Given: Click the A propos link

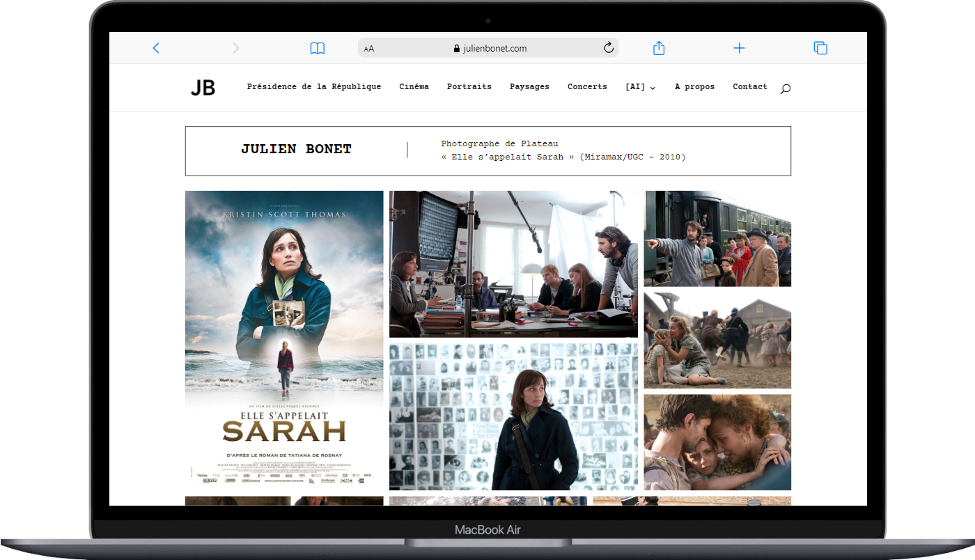Looking at the screenshot, I should click(694, 87).
